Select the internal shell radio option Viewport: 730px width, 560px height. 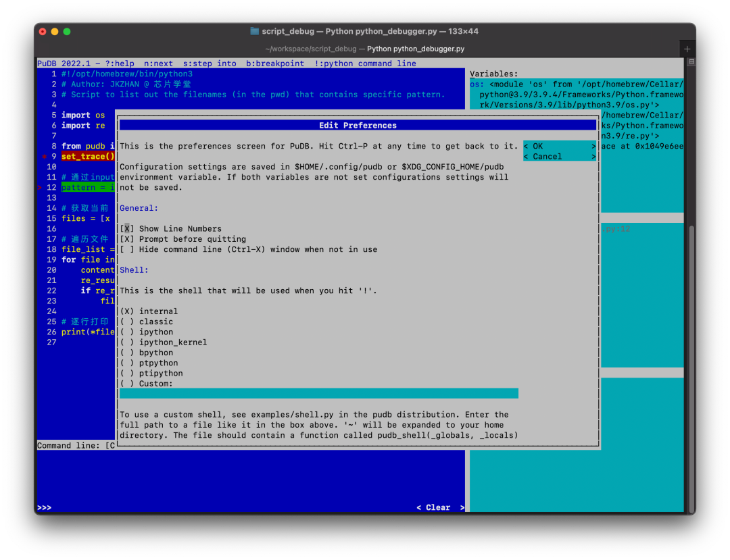[126, 311]
